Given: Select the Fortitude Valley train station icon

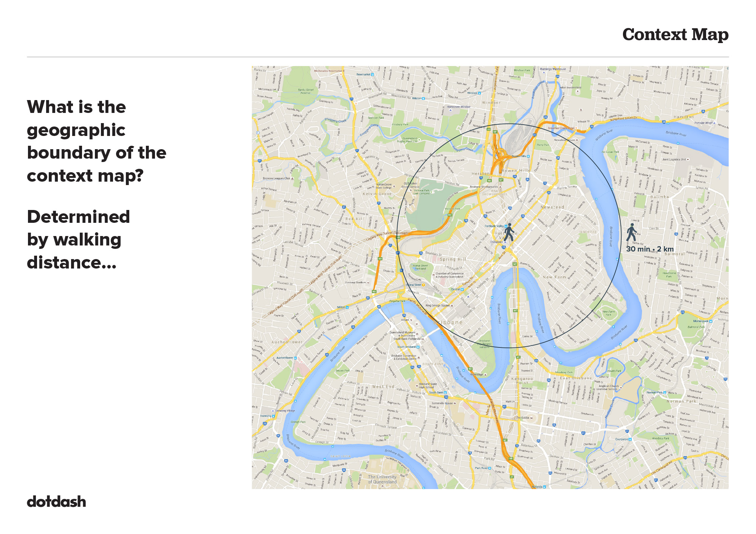Looking at the screenshot, I should [506, 226].
